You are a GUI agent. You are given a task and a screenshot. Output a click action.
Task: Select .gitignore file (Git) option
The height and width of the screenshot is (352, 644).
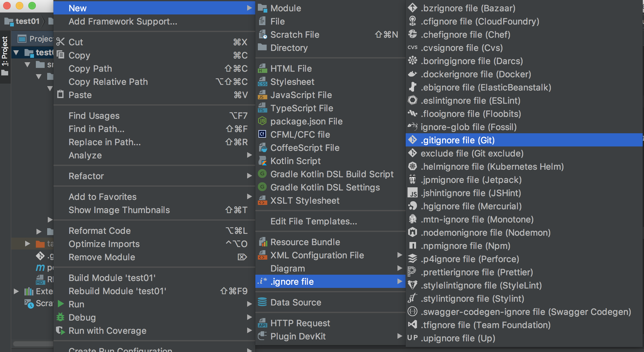(458, 140)
